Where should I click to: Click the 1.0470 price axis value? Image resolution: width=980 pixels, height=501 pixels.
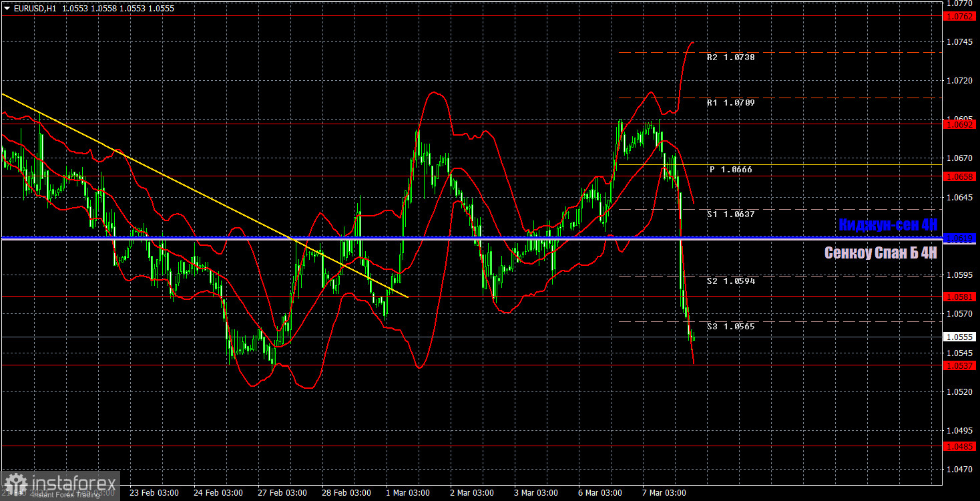(x=960, y=470)
